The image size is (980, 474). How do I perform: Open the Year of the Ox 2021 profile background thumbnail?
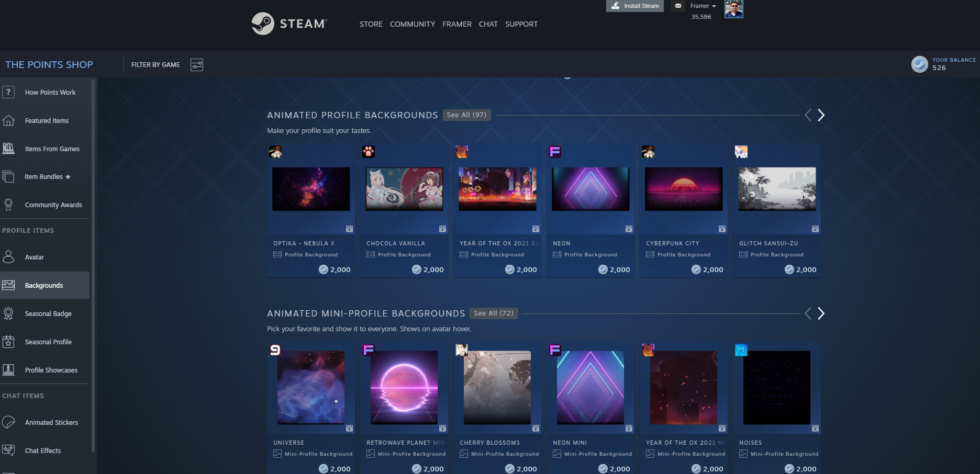click(x=497, y=189)
